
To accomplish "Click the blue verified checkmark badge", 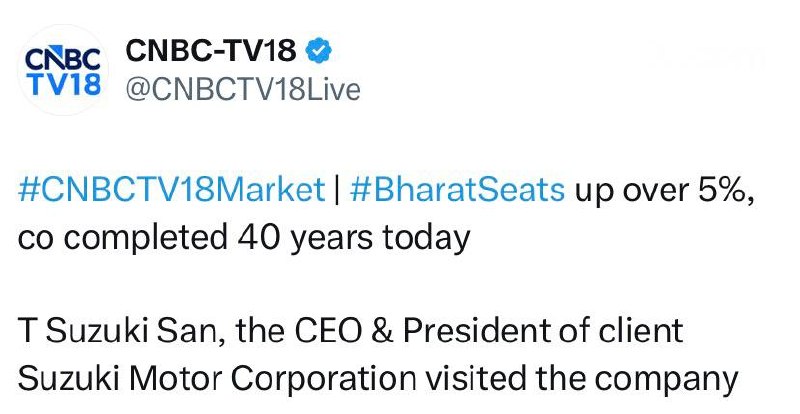I will 318,50.
